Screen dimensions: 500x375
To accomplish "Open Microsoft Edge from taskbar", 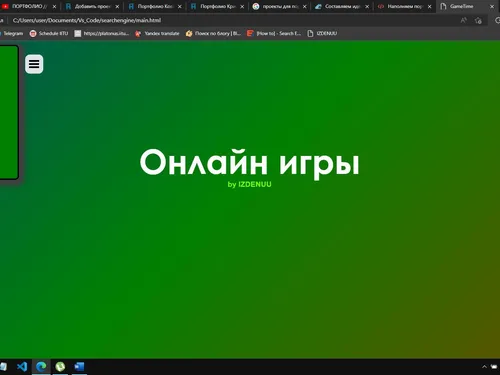I will [41, 367].
